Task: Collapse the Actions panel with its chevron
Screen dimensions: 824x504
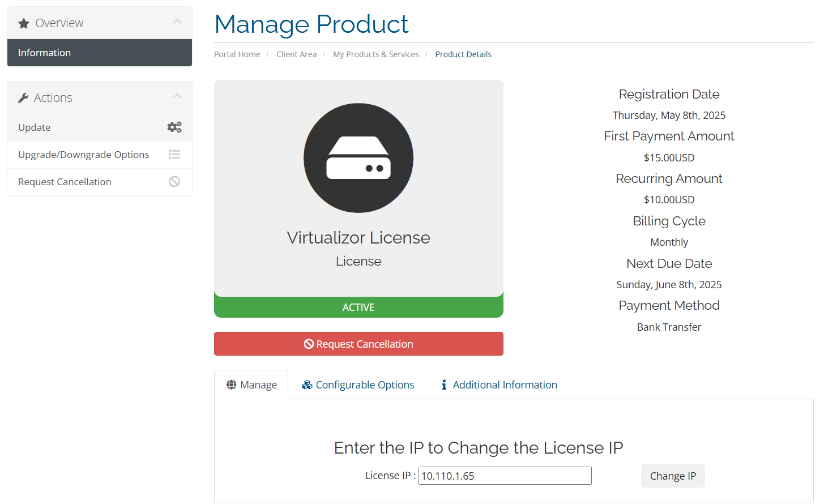Action: tap(177, 96)
